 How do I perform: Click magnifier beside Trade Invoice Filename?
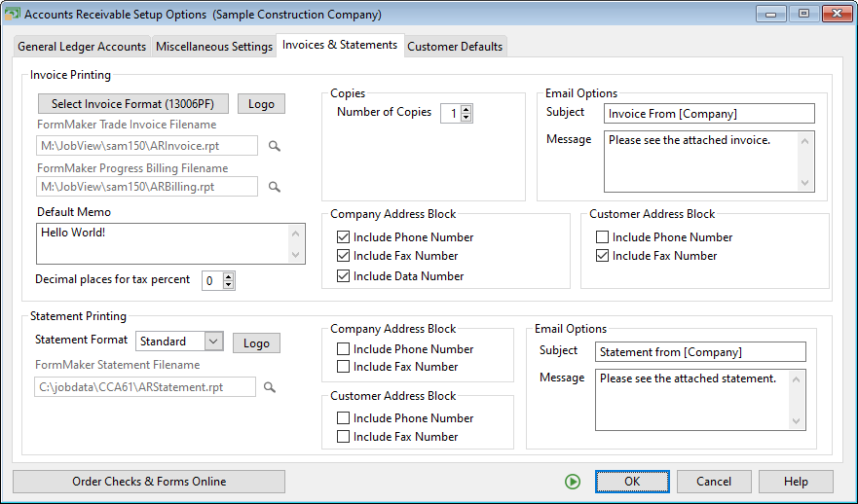coord(275,146)
